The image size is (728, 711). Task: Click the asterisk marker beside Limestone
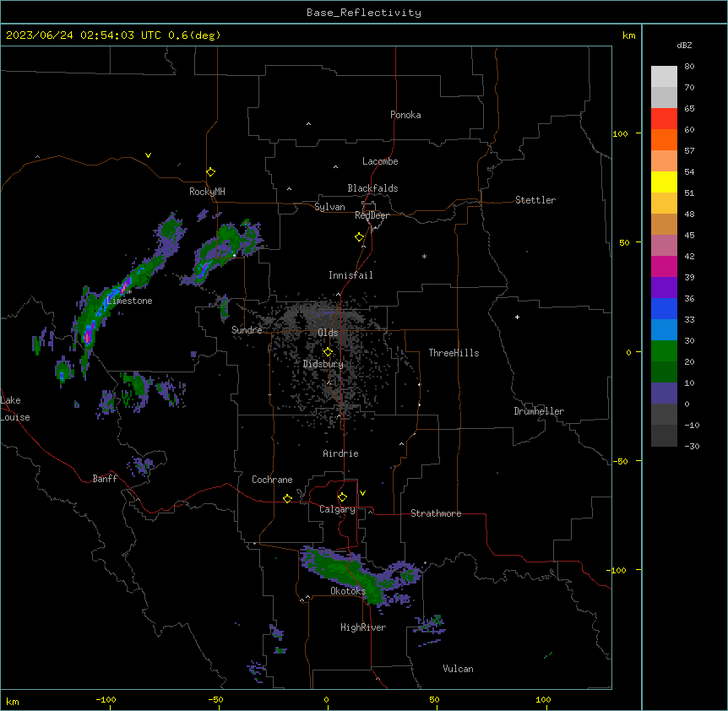click(129, 292)
